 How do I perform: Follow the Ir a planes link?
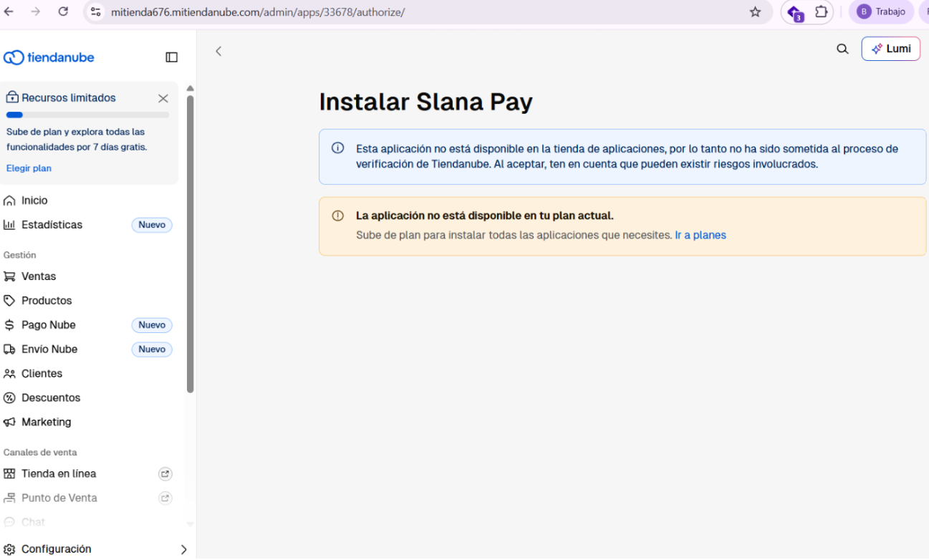tap(701, 235)
